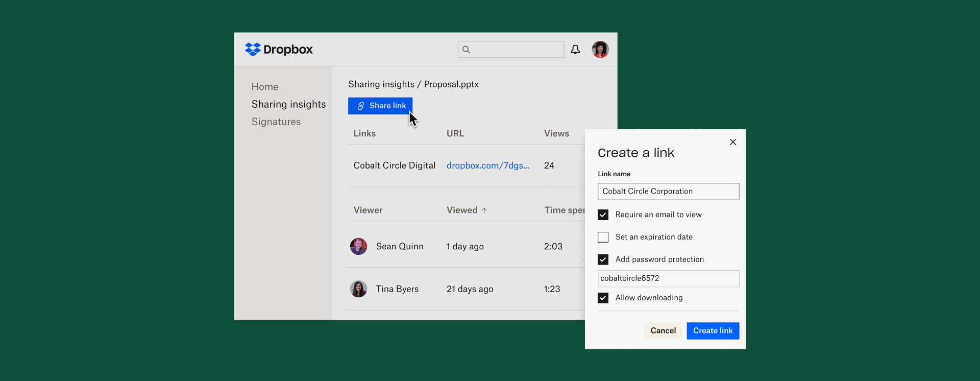This screenshot has height=381, width=980.
Task: Click the Create link button
Action: [x=713, y=331]
